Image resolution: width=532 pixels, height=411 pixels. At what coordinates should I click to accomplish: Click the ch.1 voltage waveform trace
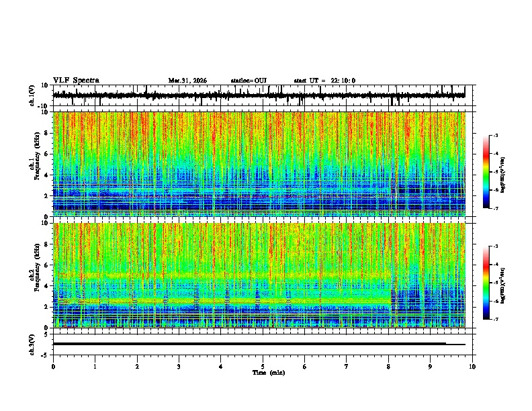(259, 95)
